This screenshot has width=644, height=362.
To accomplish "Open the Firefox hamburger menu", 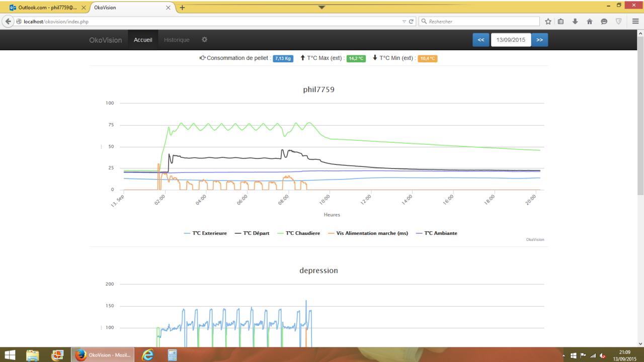I will tap(635, 22).
